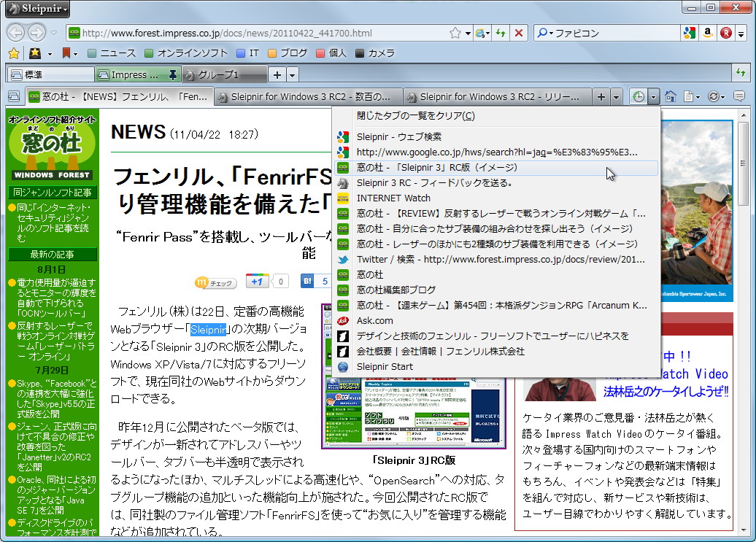Click the チェック mixi check button

pyautogui.click(x=215, y=283)
